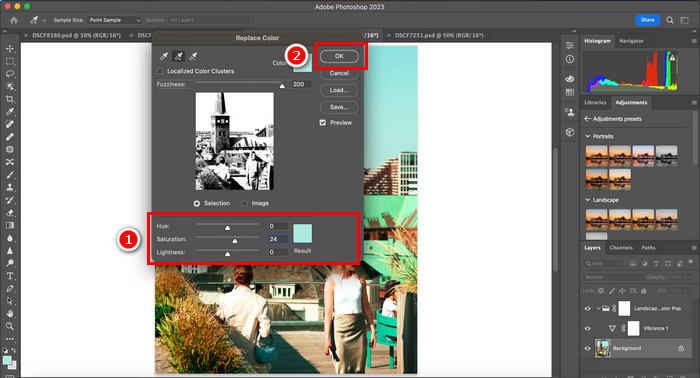Open the Layers panel menu
The height and width of the screenshot is (378, 700).
pyautogui.click(x=694, y=248)
